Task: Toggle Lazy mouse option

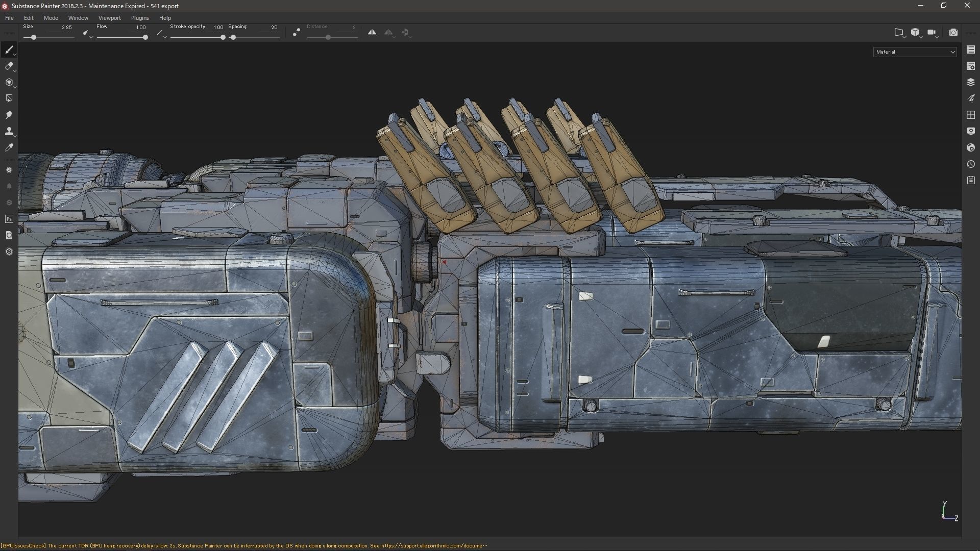Action: point(297,32)
